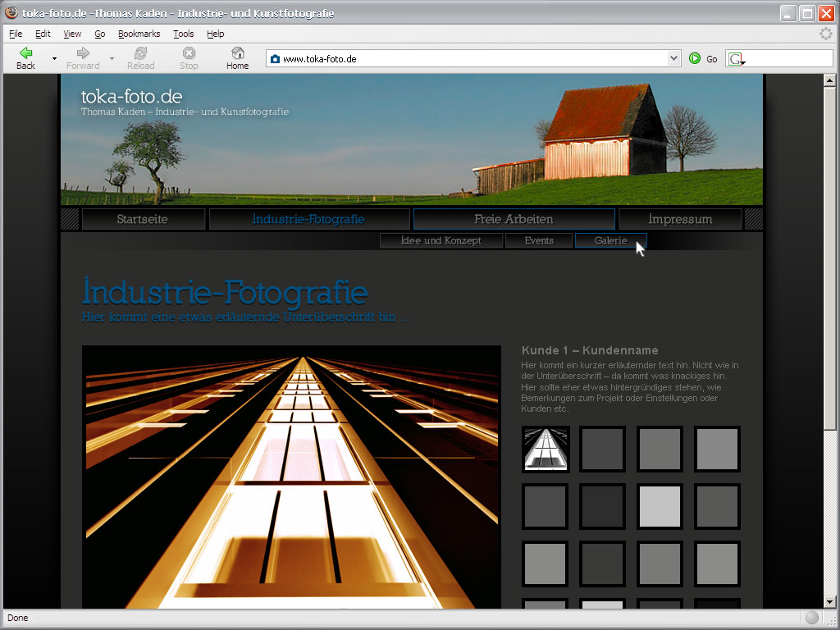Navigate to the Startseite page
Viewport: 840px width, 630px height.
143,219
